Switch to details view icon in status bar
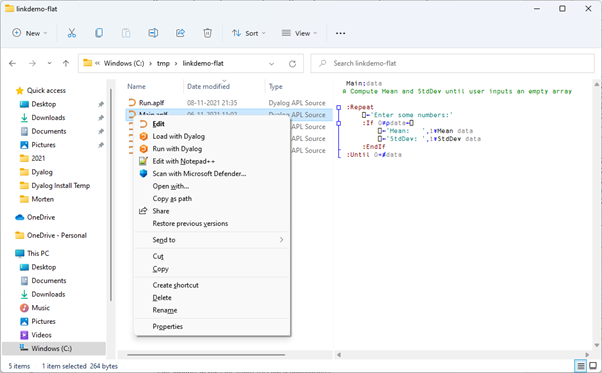The width and height of the screenshot is (602, 373). tap(580, 366)
